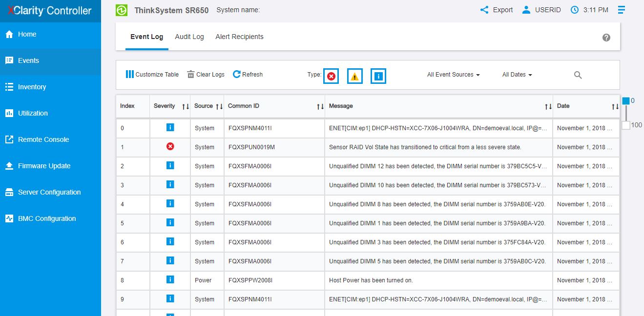Image resolution: width=644 pixels, height=316 pixels.
Task: Click the hamburger menu icon at top right
Action: click(621, 10)
